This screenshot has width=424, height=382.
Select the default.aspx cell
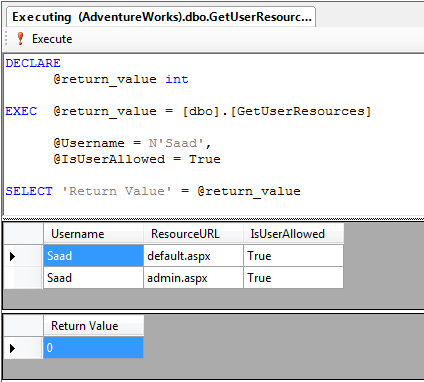(193, 256)
